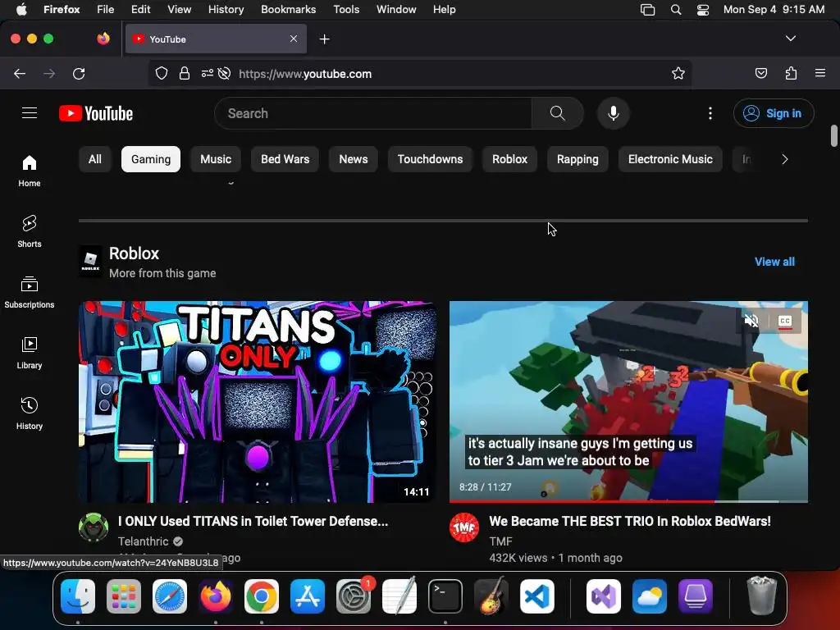Open the File menu in menu bar
This screenshot has width=840, height=630.
tap(105, 9)
